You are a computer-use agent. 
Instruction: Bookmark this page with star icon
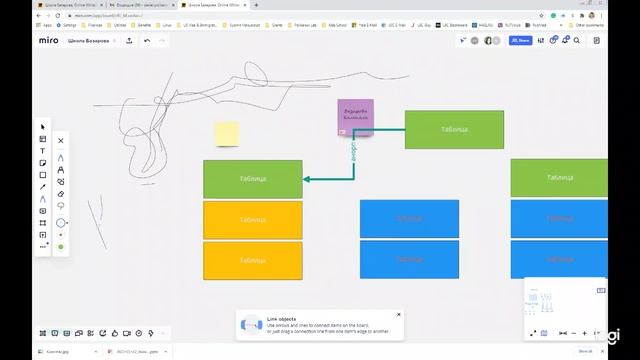542,16
